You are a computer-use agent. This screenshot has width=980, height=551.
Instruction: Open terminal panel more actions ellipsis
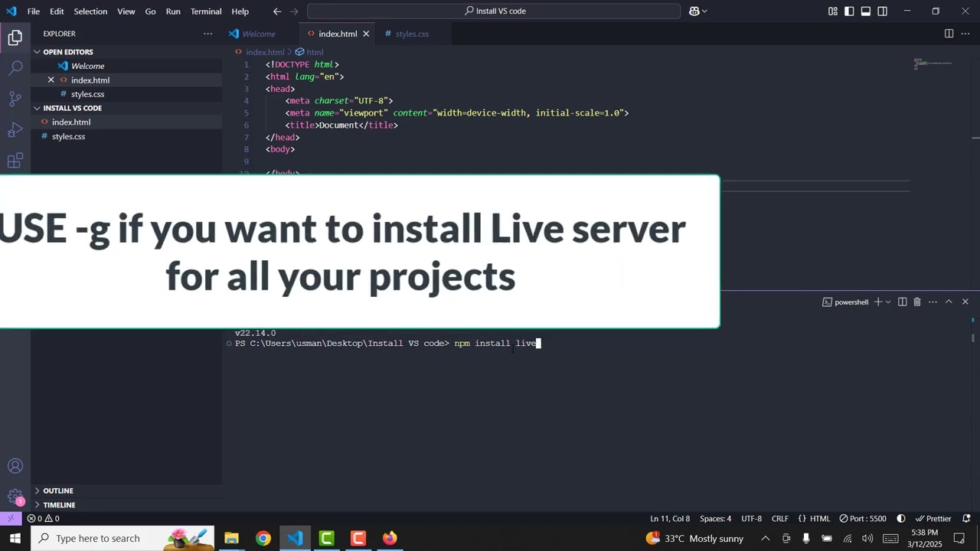pos(933,302)
